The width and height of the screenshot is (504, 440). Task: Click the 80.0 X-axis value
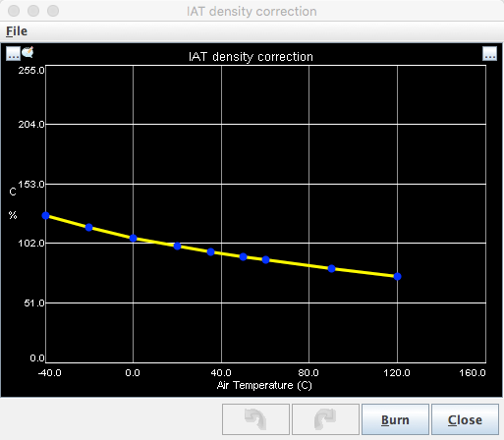click(x=308, y=372)
